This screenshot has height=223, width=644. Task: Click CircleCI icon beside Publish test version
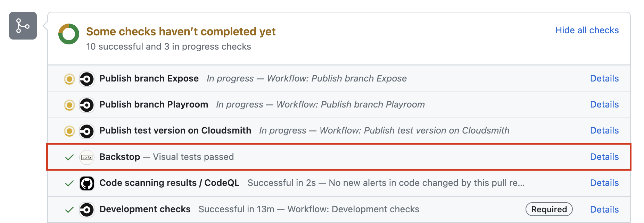coord(87,131)
